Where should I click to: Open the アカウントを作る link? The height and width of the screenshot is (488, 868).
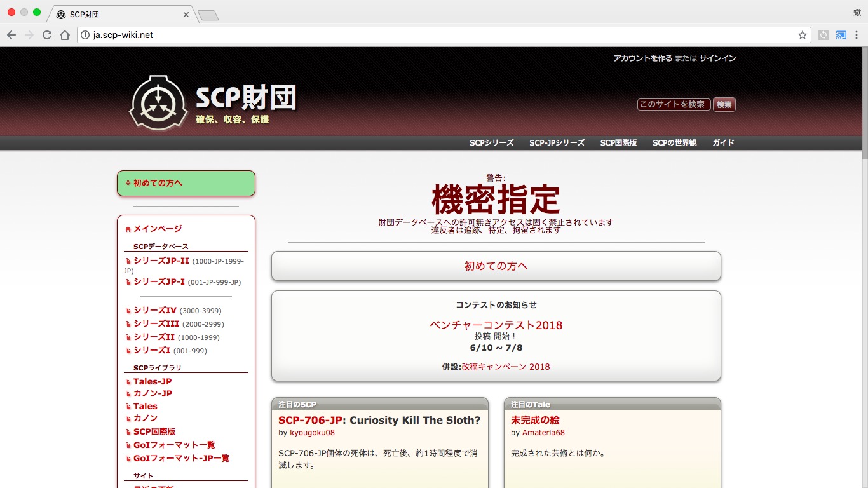[x=642, y=58]
